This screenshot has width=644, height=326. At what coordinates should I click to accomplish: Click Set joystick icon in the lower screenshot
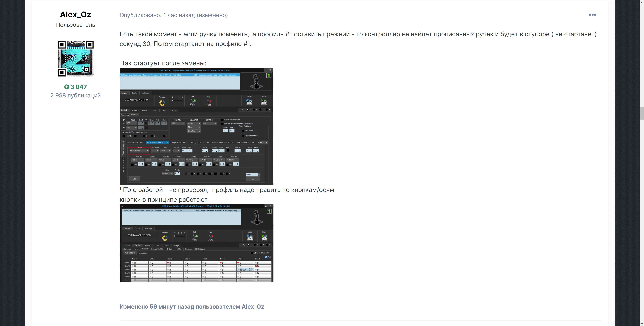coord(210,238)
